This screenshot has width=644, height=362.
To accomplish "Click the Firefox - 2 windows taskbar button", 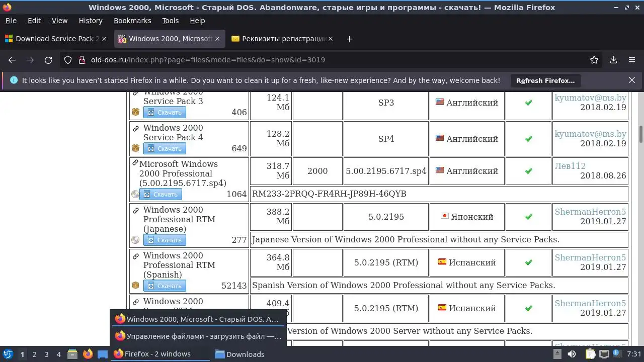I will 160,354.
